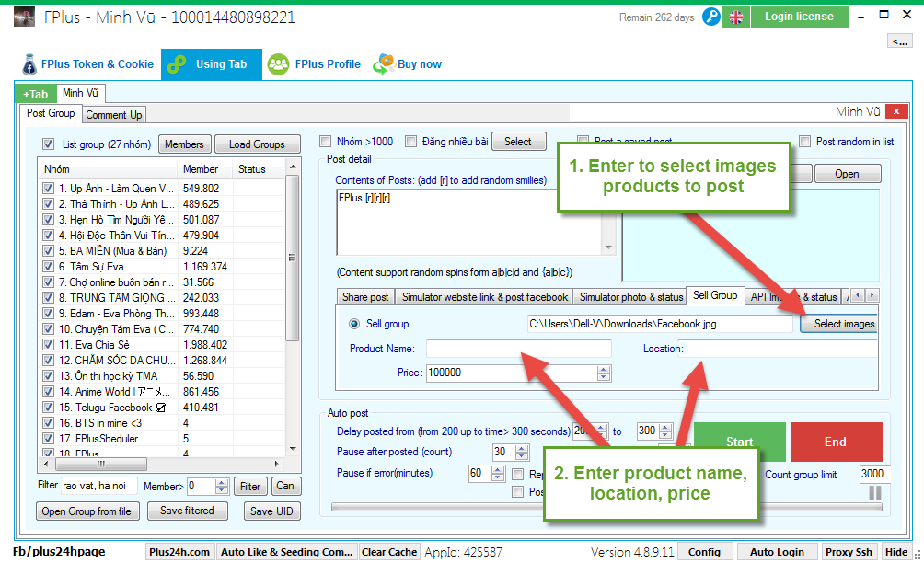Click the Auto Login button

coord(777,552)
